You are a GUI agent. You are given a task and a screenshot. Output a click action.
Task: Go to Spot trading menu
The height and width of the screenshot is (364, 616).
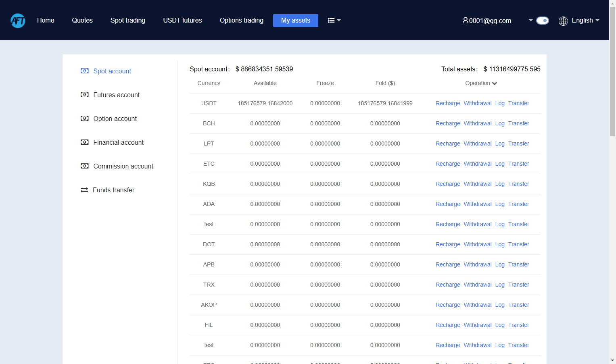(128, 20)
